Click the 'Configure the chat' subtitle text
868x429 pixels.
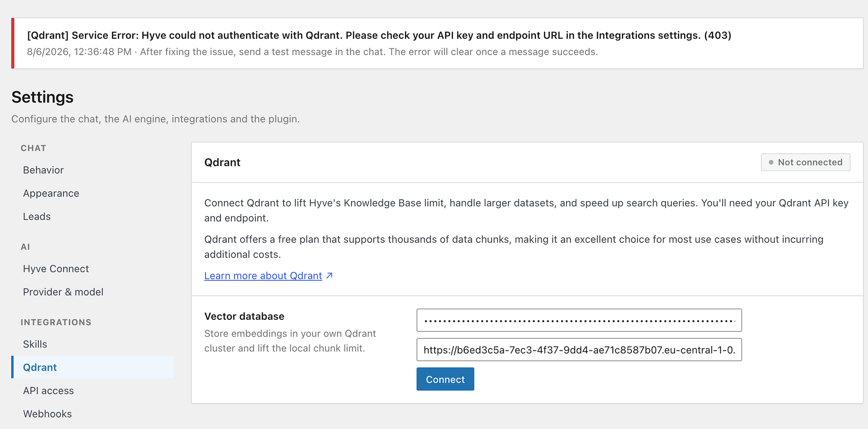pos(156,119)
